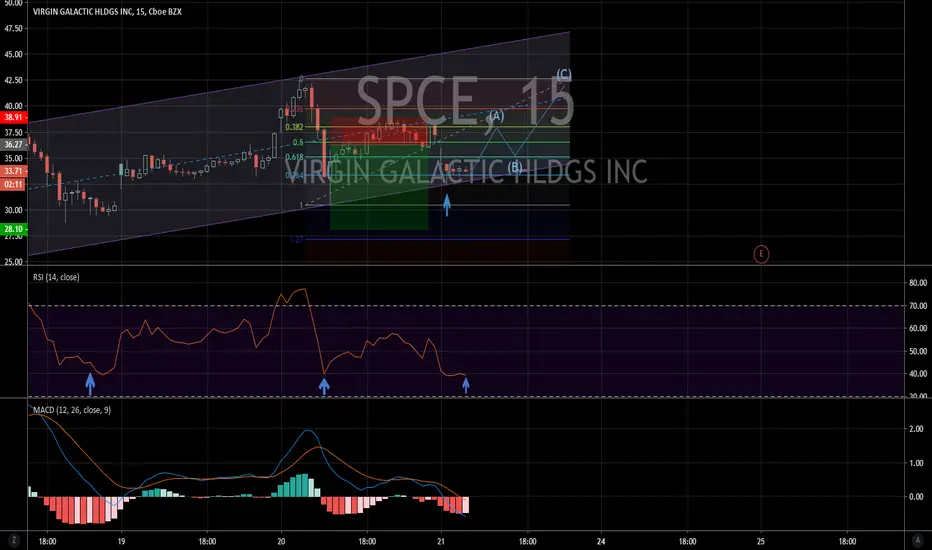Click the 24 date on time axis

point(601,541)
